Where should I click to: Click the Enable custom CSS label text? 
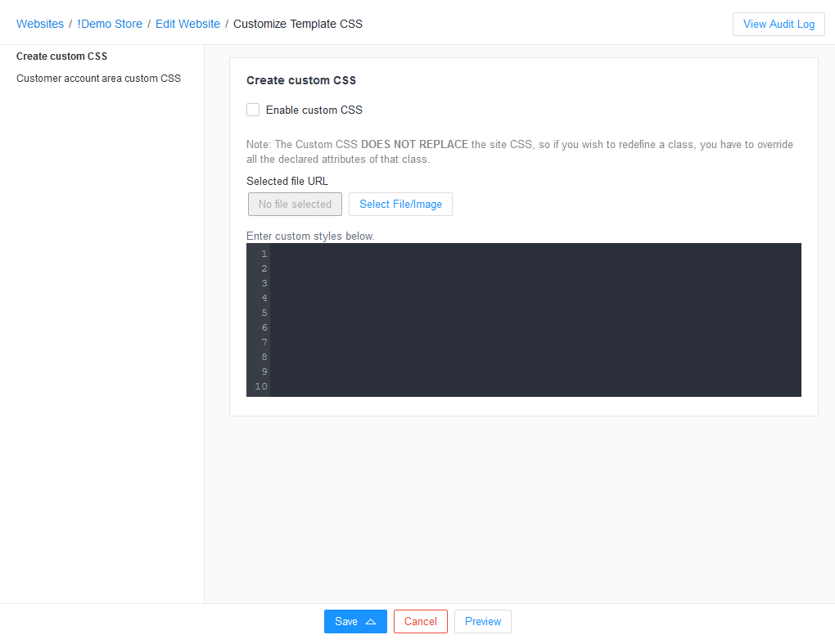[314, 110]
